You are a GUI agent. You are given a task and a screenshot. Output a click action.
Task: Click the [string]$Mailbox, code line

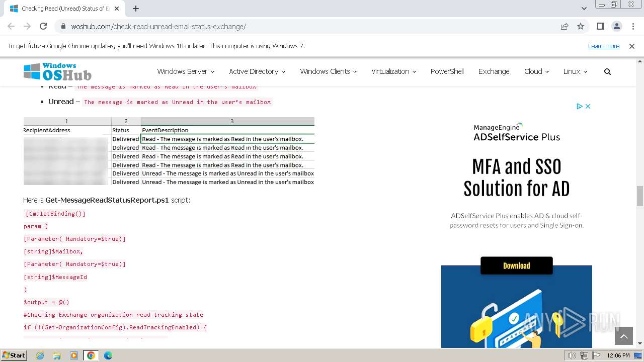(x=53, y=251)
